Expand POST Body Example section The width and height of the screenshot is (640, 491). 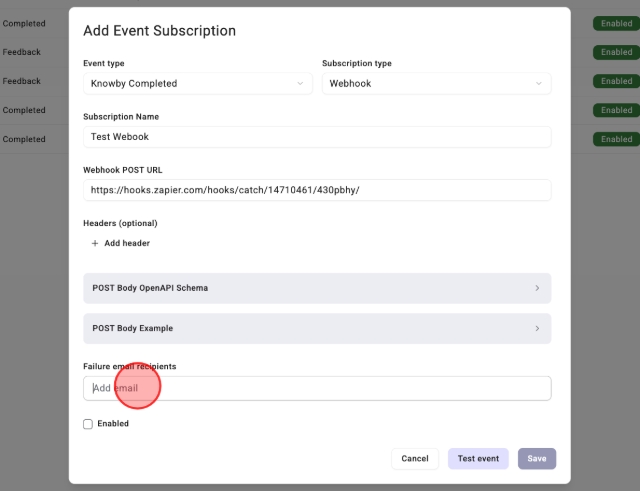[x=317, y=329]
